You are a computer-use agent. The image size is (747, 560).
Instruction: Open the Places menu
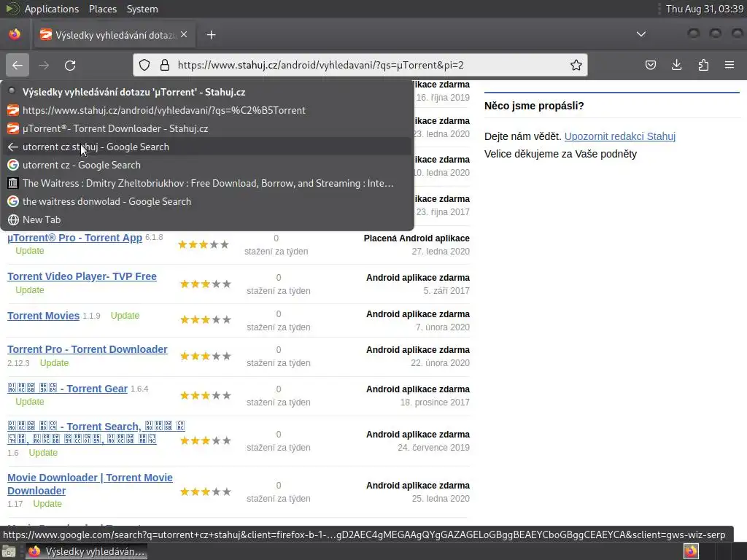pos(103,9)
